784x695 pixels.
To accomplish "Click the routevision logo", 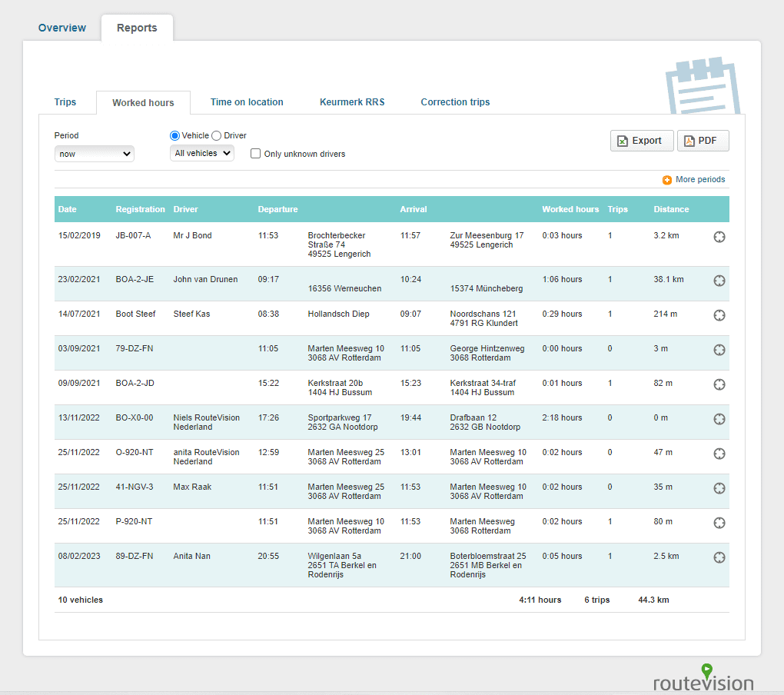I will coord(703,679).
